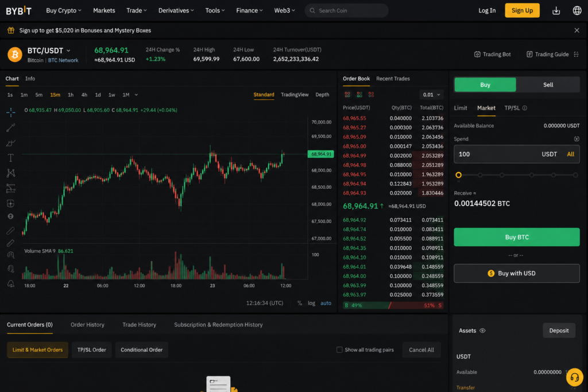Expand Finance menu dropdown
Viewport: 588px width, 392px height.
coord(249,10)
